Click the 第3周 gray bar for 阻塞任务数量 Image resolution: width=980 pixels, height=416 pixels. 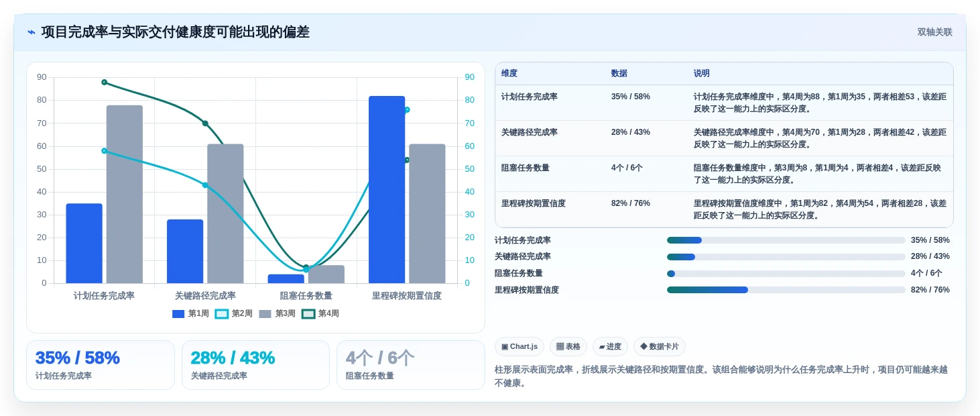tap(326, 274)
